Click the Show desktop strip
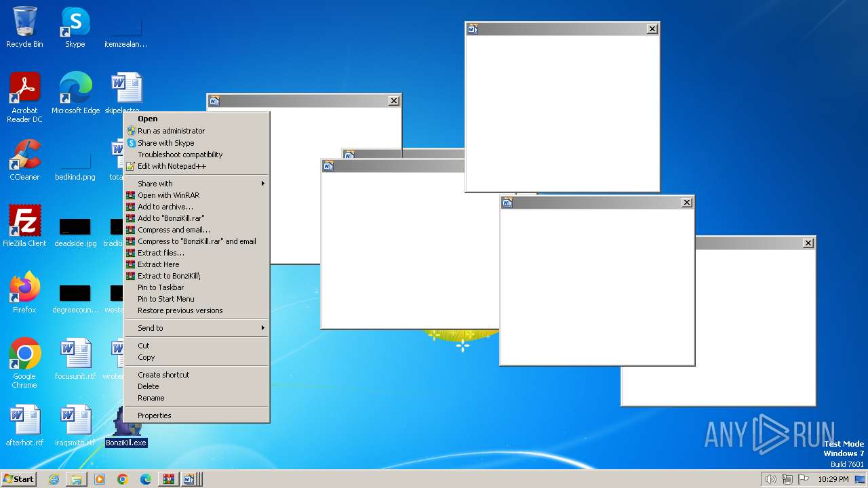868x488 pixels. [861, 479]
